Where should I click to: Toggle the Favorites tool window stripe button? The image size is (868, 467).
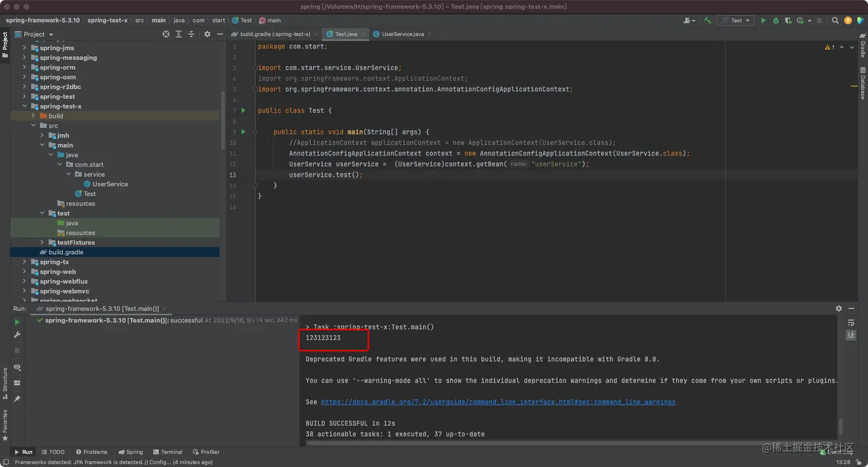pos(5,425)
